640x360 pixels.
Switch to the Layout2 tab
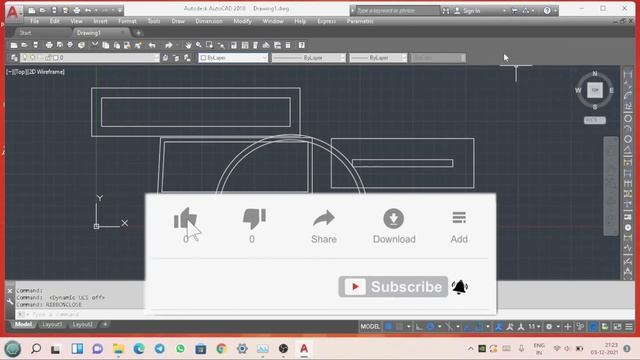82,324
